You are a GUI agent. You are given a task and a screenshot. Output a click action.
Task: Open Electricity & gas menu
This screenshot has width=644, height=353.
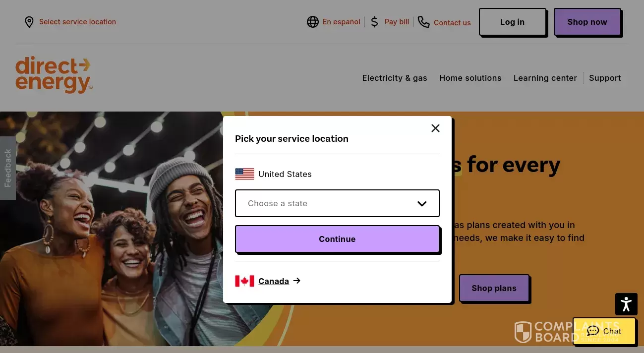click(394, 78)
